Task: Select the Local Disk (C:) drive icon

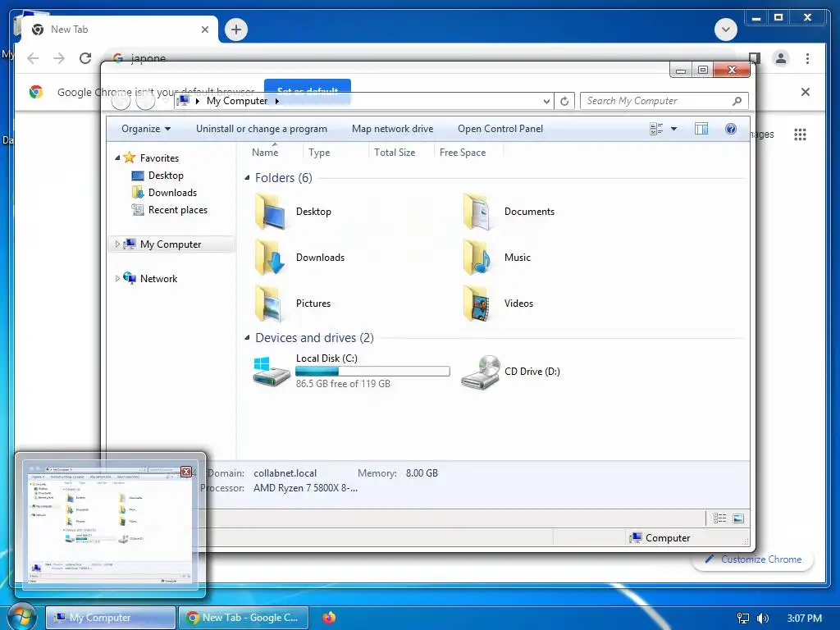Action: coord(272,372)
